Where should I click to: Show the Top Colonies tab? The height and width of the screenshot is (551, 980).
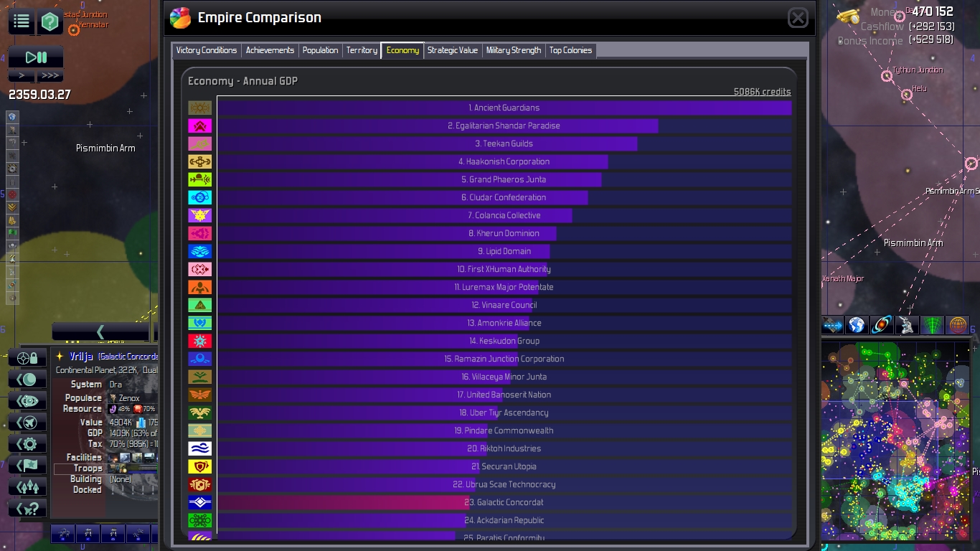tap(570, 50)
